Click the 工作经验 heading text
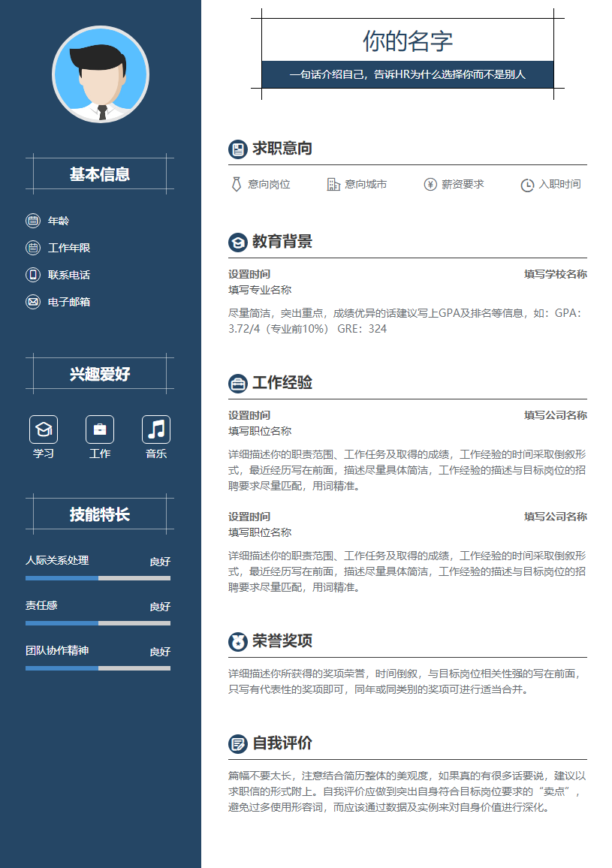The height and width of the screenshot is (868, 612). (x=282, y=382)
